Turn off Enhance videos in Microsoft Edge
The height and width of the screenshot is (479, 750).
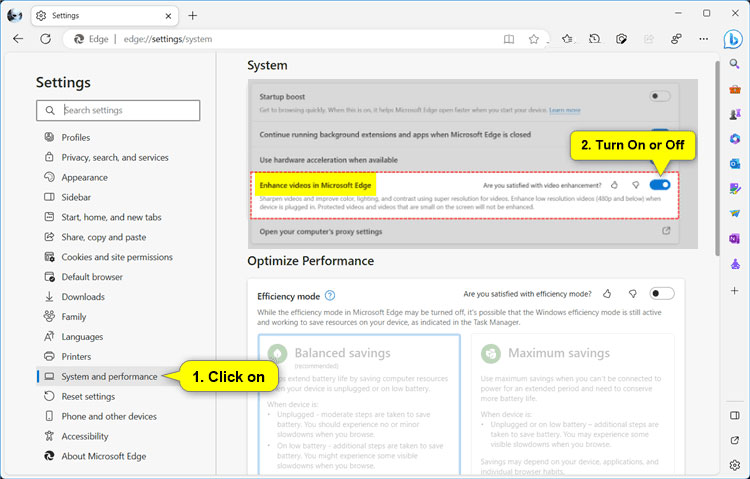[660, 185]
